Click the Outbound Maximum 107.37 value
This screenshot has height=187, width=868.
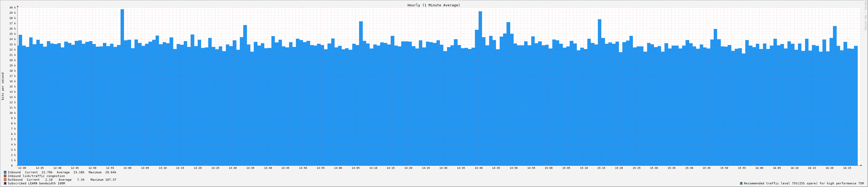[111, 180]
